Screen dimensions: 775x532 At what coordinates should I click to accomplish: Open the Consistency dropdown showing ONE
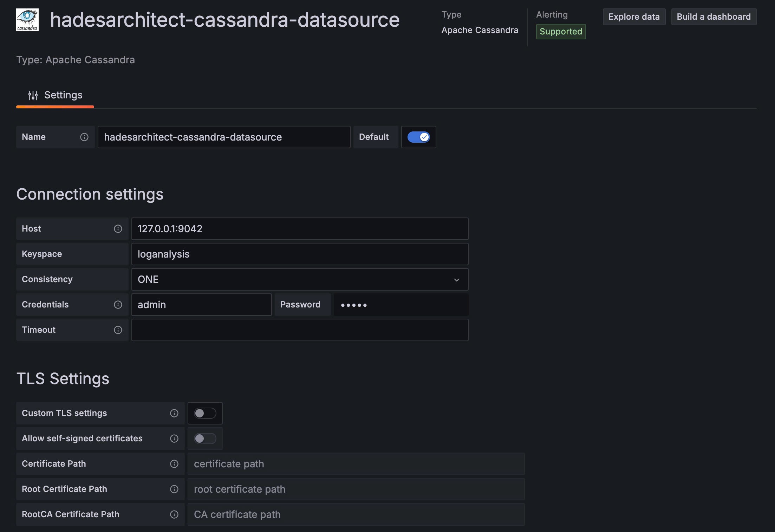(299, 279)
